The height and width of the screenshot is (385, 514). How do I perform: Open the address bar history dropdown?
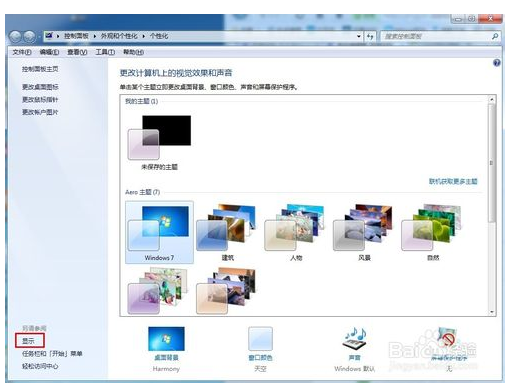(358, 36)
